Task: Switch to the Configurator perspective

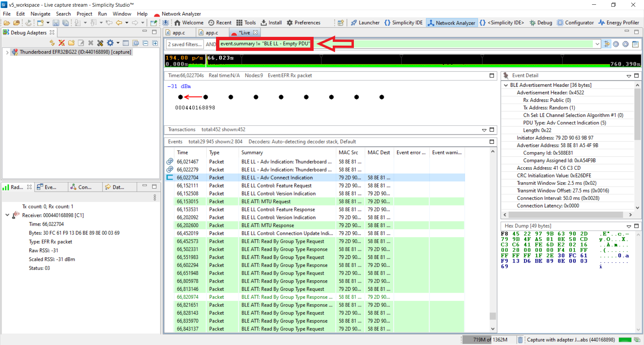Action: [x=575, y=23]
